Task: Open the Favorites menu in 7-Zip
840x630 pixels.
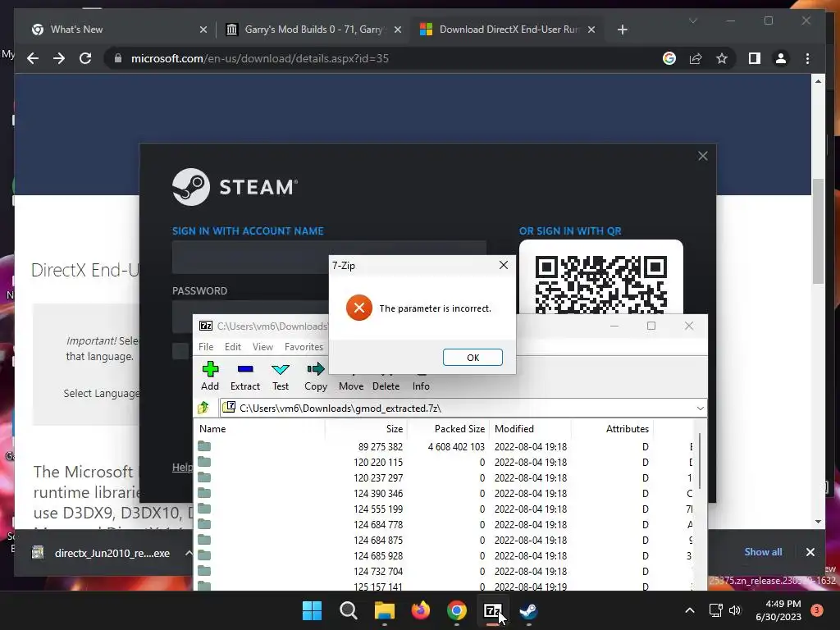Action: (x=304, y=347)
